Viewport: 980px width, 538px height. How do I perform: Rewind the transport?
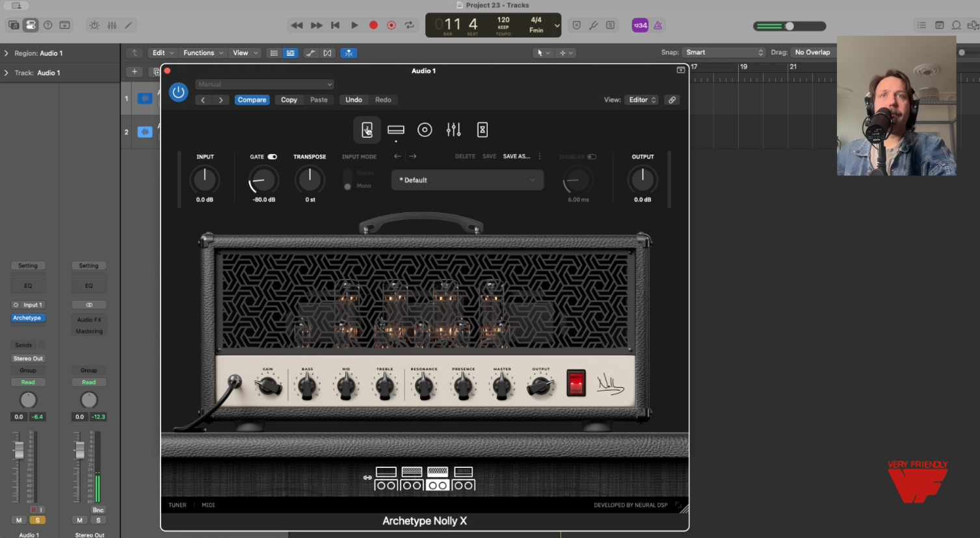[297, 25]
